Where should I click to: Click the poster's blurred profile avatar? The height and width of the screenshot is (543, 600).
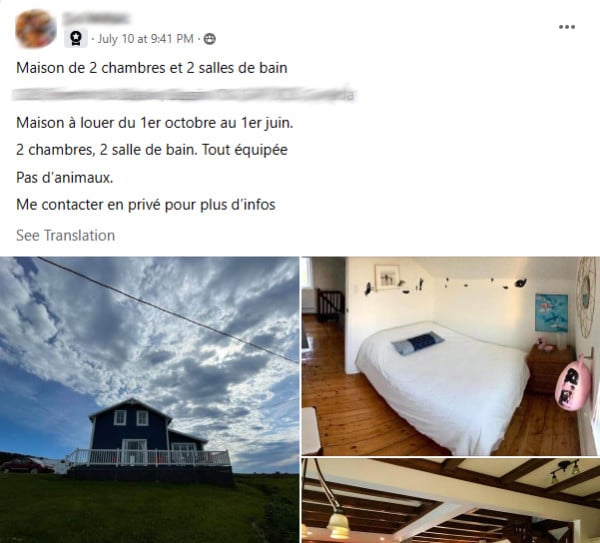(36, 29)
